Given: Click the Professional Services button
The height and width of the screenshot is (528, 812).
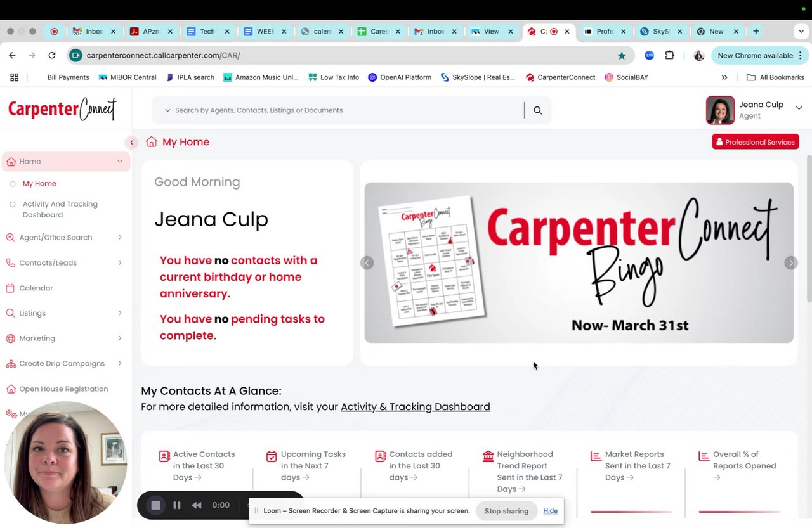Looking at the screenshot, I should (x=756, y=142).
